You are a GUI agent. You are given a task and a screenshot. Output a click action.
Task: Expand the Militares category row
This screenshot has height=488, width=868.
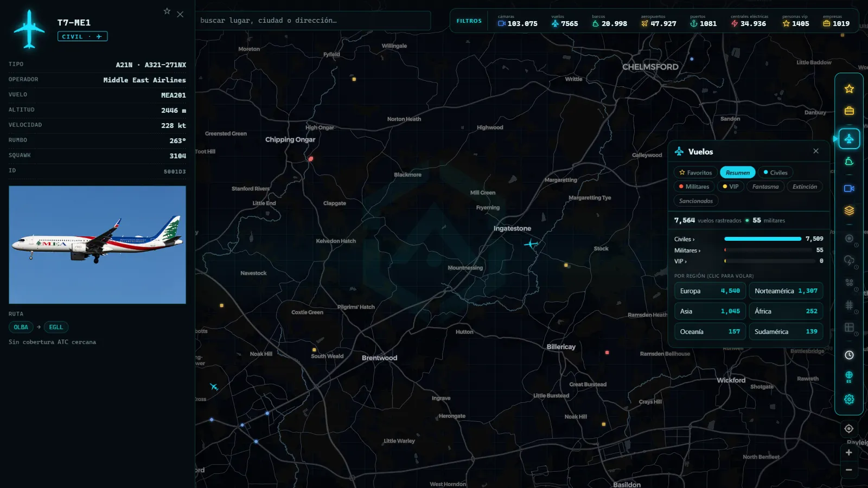click(749, 251)
